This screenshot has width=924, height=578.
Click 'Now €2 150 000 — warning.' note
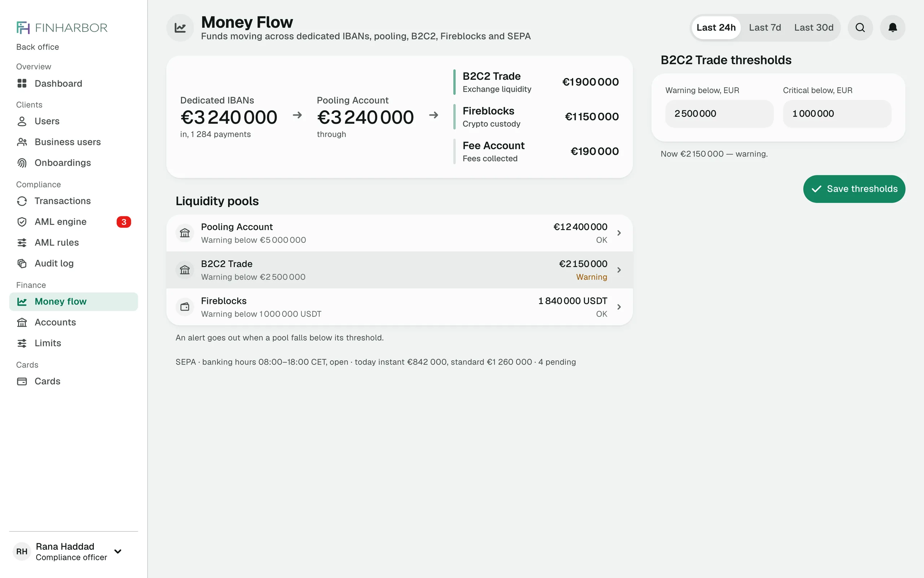(x=714, y=154)
